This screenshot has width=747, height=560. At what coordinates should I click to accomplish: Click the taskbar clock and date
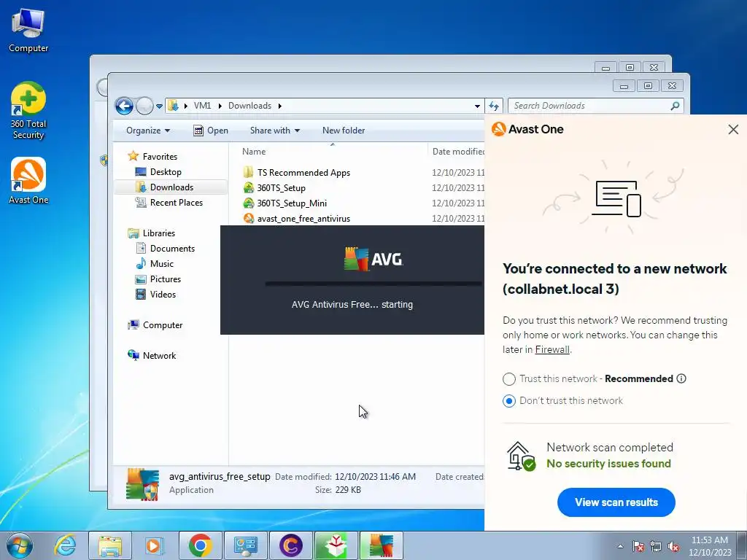coord(709,546)
